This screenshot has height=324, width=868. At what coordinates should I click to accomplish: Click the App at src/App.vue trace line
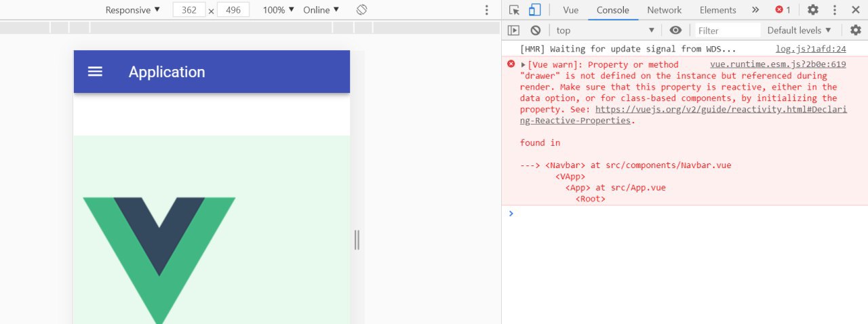coord(616,188)
